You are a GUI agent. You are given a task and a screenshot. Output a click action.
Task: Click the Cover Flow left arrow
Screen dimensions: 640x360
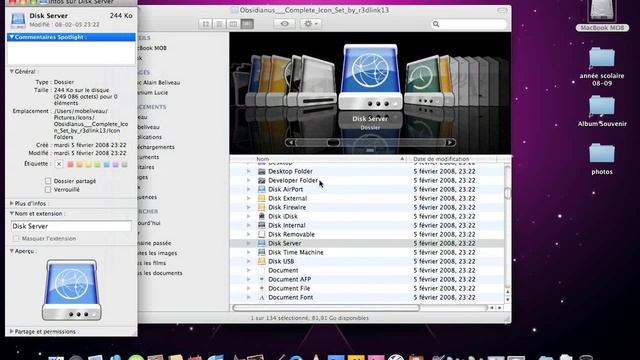point(290,142)
